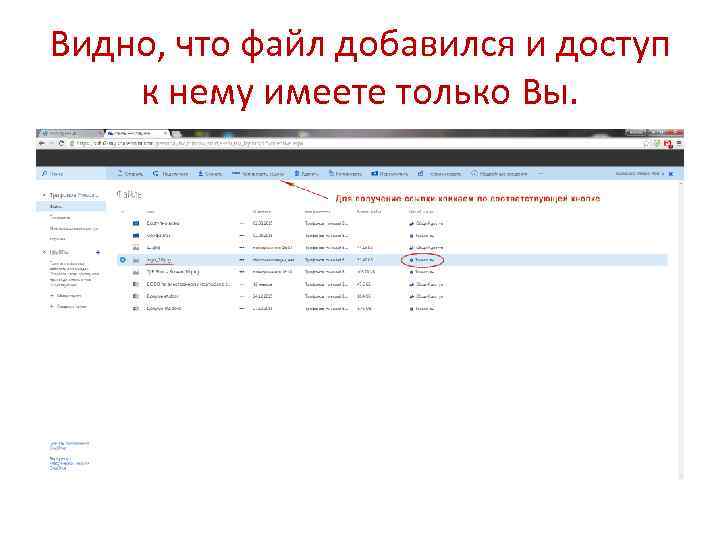Switch to the first inactive browser tab
Viewport: 720px width, 540px height.
point(70,133)
